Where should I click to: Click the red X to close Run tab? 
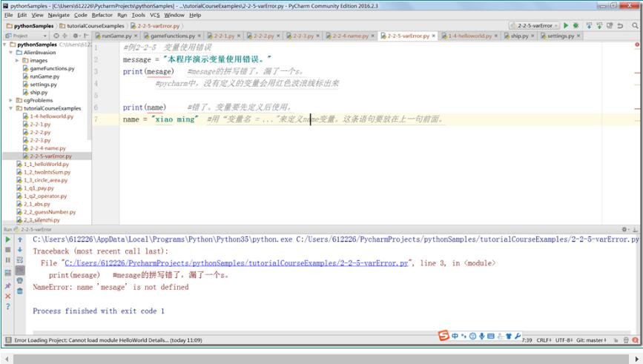click(8, 296)
